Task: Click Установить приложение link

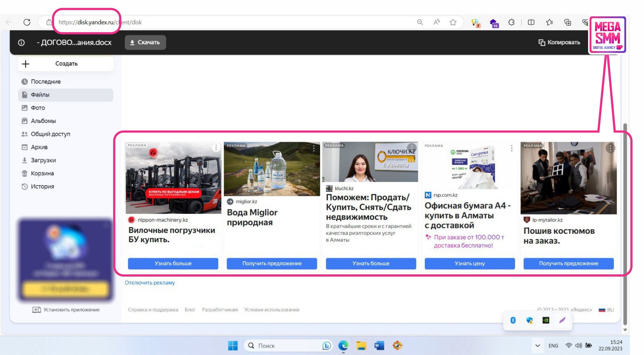Action: pos(66,310)
